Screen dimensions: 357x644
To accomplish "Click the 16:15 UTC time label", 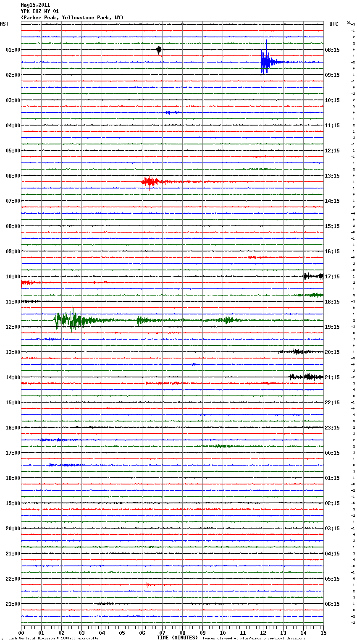I will point(332,251).
